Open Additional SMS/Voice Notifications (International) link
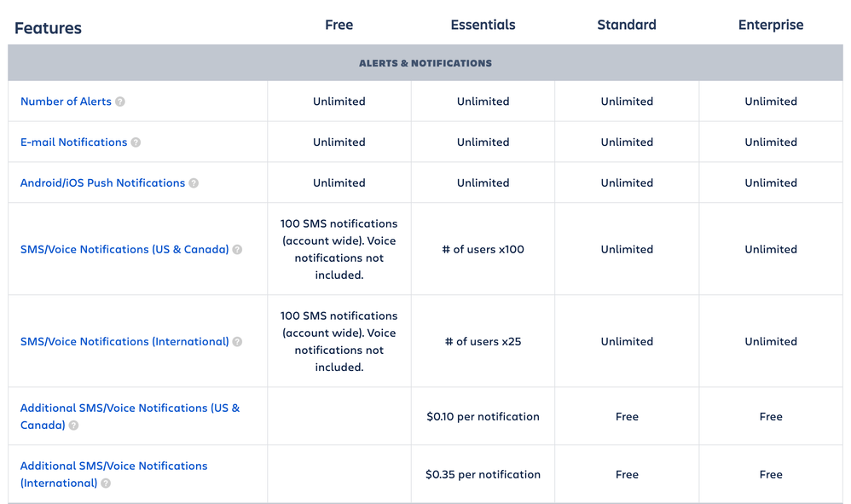This screenshot has width=851, height=504. coord(113,474)
